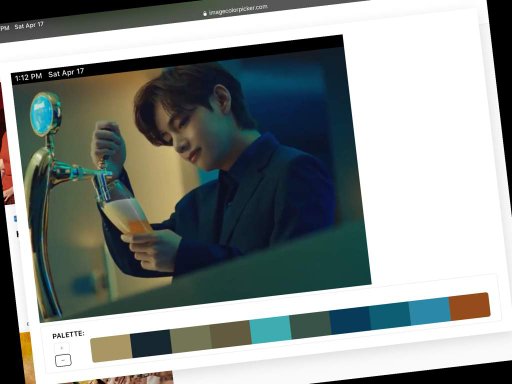Click the red image at left edge
This screenshot has height=384, width=512.
click(x=6, y=143)
